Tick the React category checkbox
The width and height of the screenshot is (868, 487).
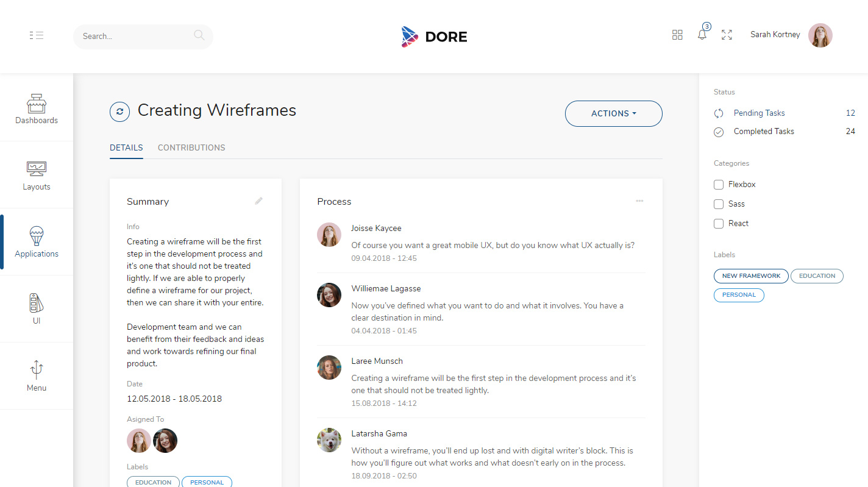pyautogui.click(x=719, y=224)
